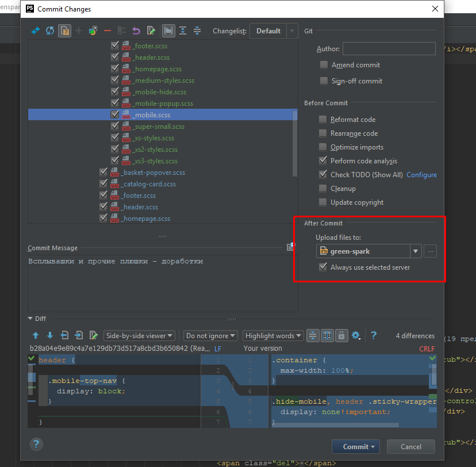Toggle Group by Directory icon
Screen dimensions: 476x467
[168, 31]
